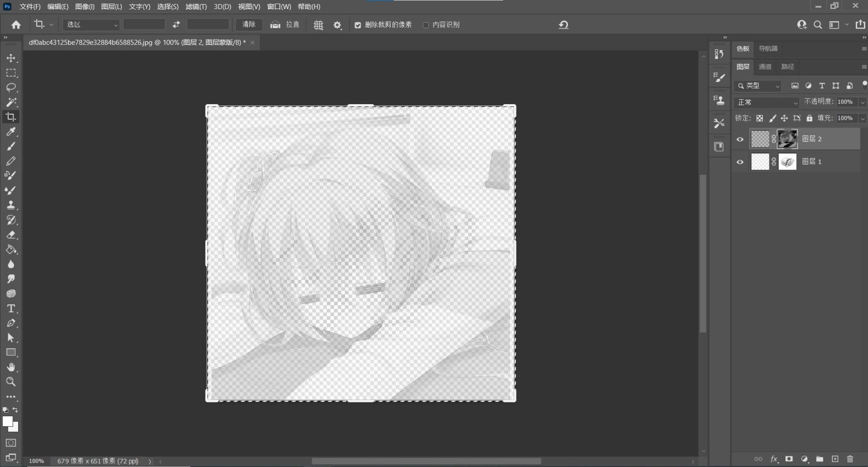Select the Path Selection tool
The height and width of the screenshot is (467, 868).
pos(11,338)
